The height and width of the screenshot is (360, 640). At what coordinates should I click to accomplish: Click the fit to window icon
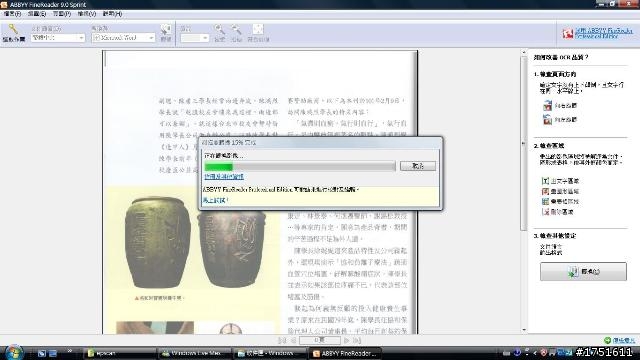coord(258,29)
